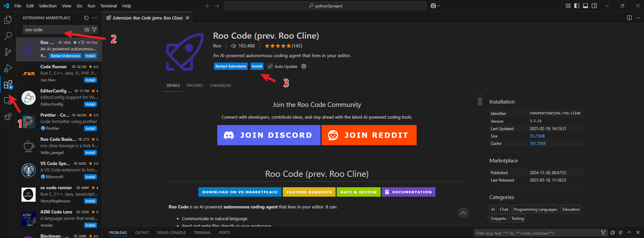Open the Remote Explorer activity icon
This screenshot has width=644, height=238.
click(8, 101)
